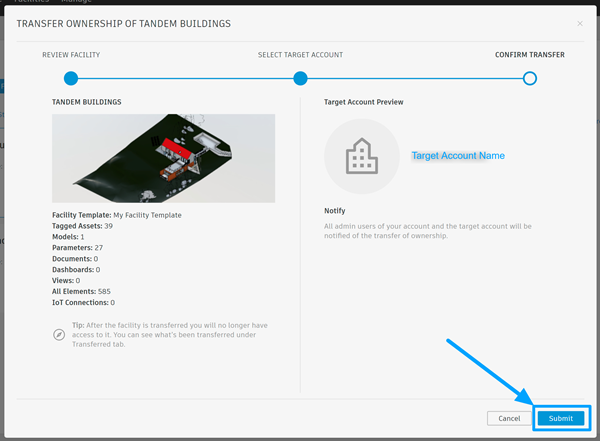Viewport: 600px width, 441px height.
Task: Click the 'Views: 0' line
Action: click(66, 281)
